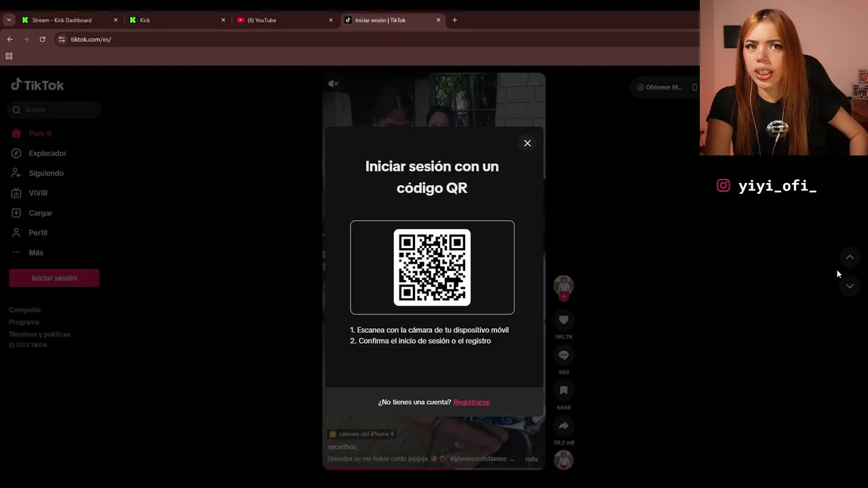Viewport: 868px width, 488px height.
Task: Close the QR code login dialog
Action: (527, 143)
